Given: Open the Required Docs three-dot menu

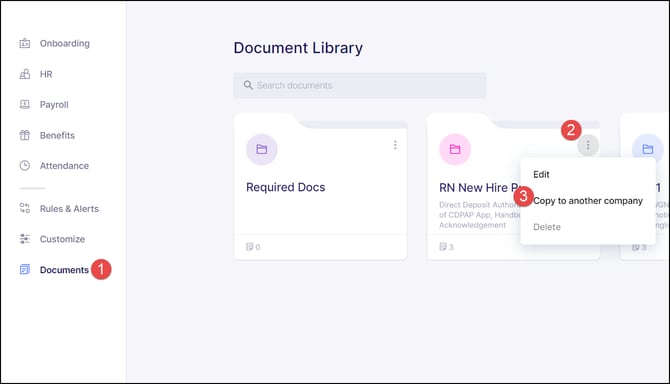Looking at the screenshot, I should click(395, 145).
